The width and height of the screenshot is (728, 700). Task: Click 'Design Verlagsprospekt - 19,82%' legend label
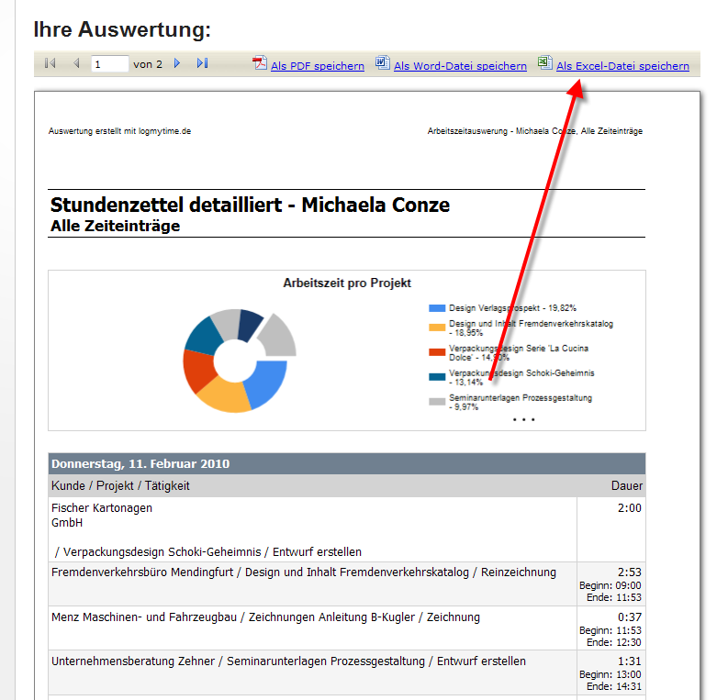[512, 308]
